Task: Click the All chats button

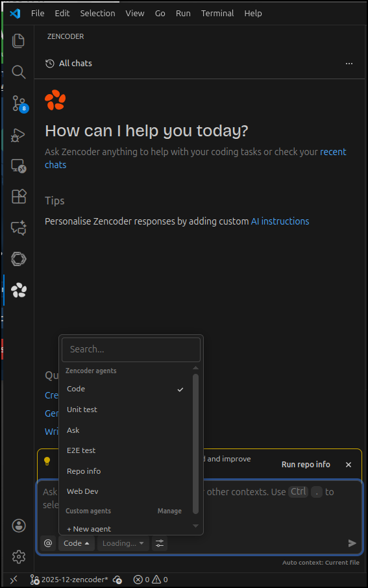Action: 69,64
